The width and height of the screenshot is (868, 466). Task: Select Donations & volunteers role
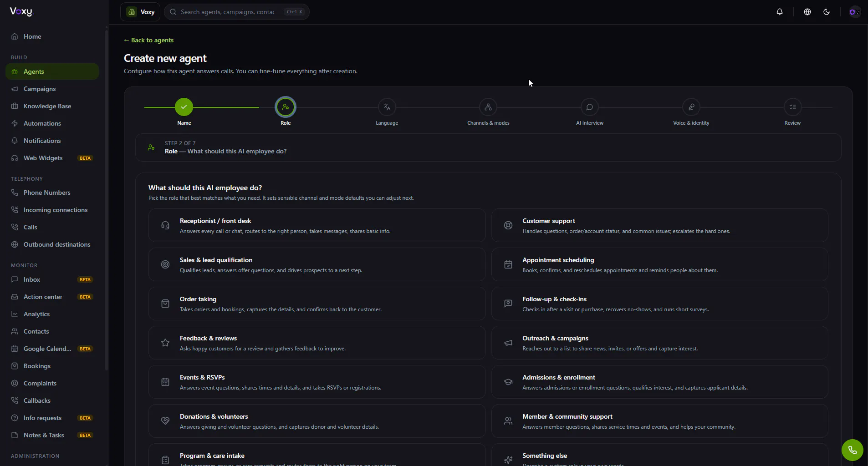317,421
